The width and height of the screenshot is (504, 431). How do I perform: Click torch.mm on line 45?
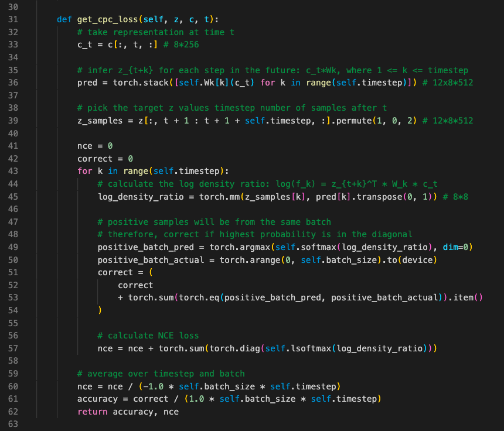coord(220,197)
